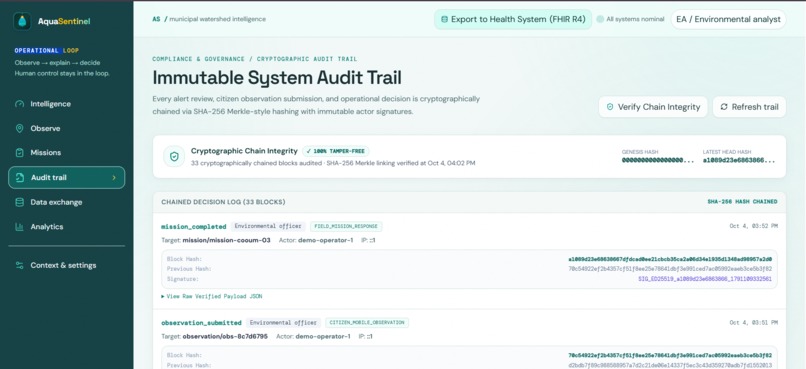
Task: Click the Oct 4, 03:51 PM timestamp
Action: [754, 323]
